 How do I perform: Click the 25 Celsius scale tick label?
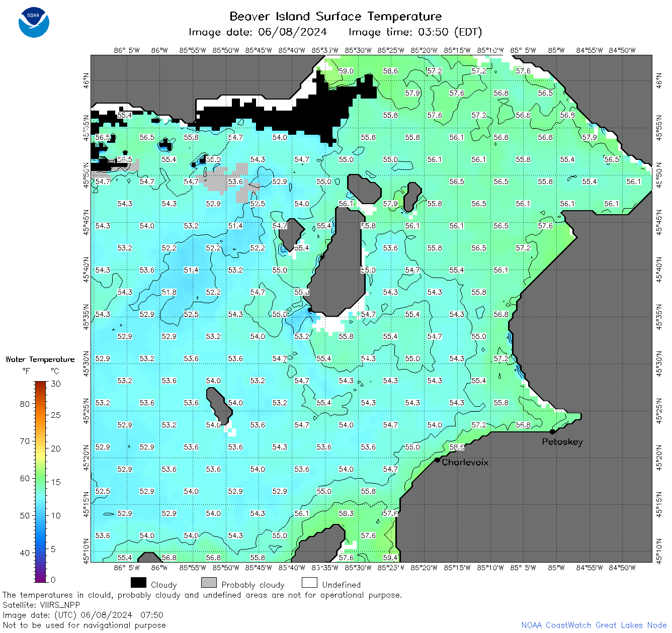[x=56, y=415]
